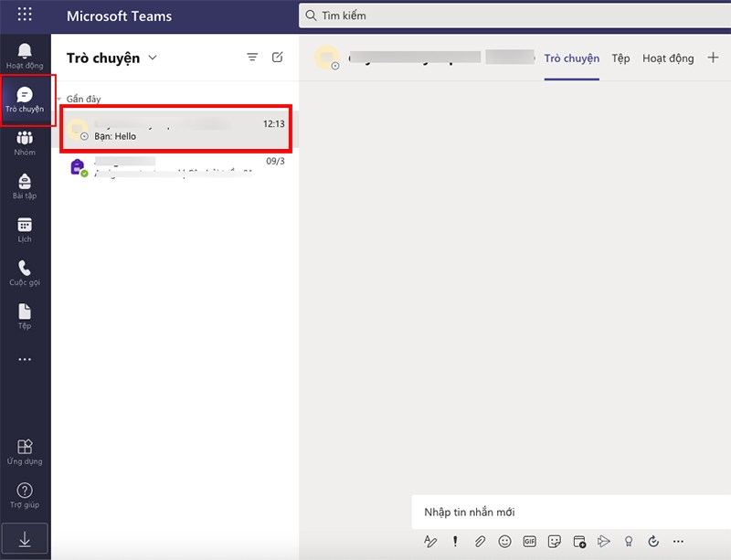Image resolution: width=731 pixels, height=560 pixels.
Task: Open Nhóm (Teams) in the sidebar
Action: click(x=23, y=138)
